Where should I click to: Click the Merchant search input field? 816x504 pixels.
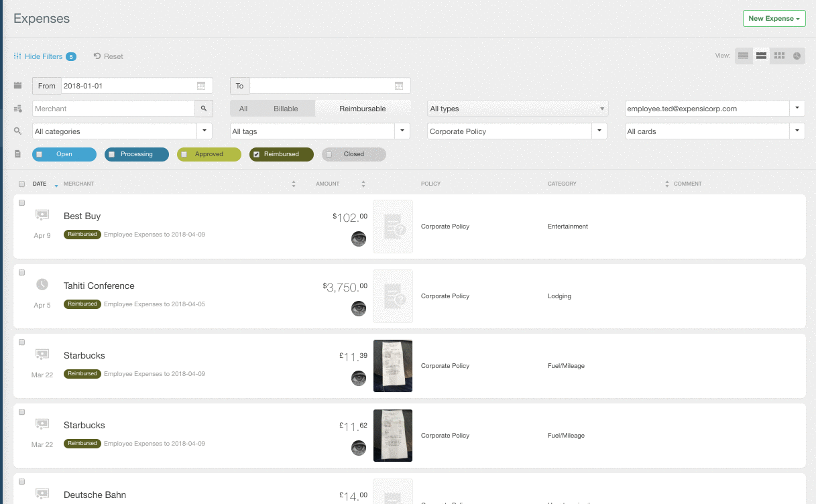pyautogui.click(x=113, y=109)
